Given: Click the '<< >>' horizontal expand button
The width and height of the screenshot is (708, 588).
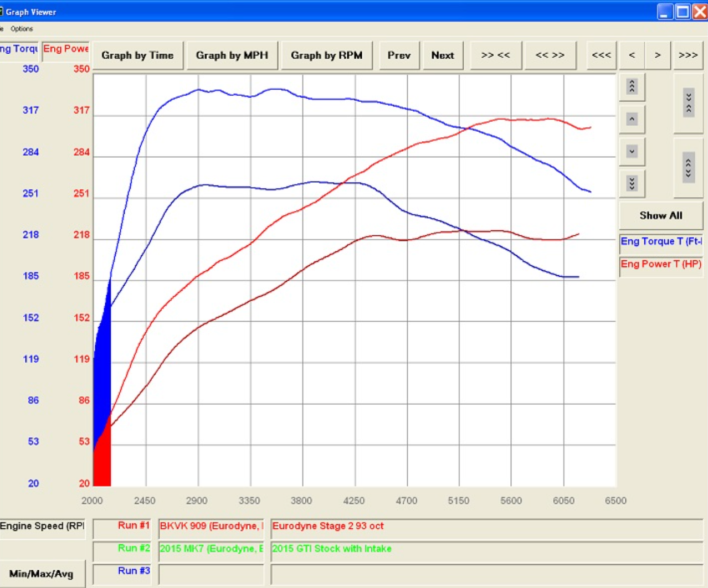Looking at the screenshot, I should 550,55.
